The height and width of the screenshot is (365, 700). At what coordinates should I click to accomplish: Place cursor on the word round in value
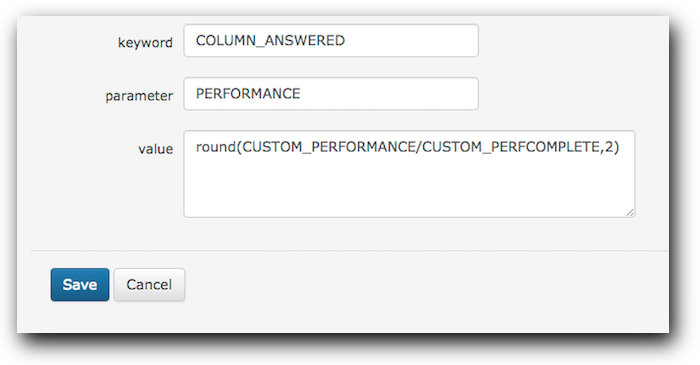tap(216, 147)
